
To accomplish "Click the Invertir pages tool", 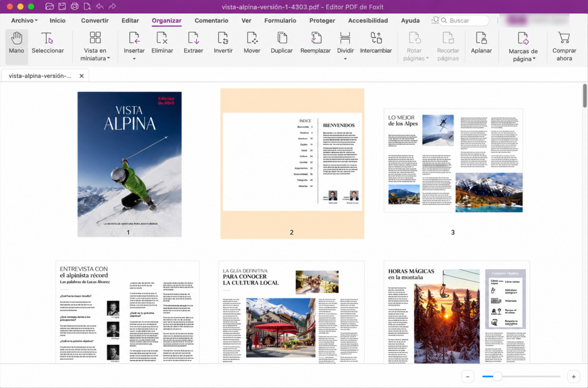I will [223, 43].
